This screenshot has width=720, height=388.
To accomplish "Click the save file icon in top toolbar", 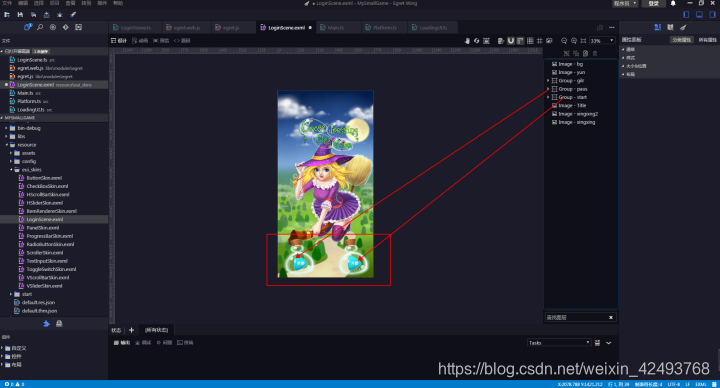I will 20,15.
